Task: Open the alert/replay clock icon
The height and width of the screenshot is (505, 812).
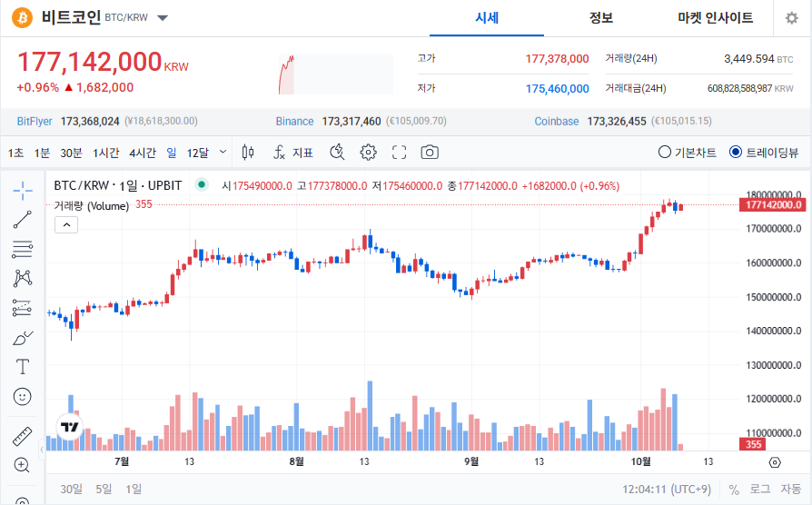Action: coord(337,153)
